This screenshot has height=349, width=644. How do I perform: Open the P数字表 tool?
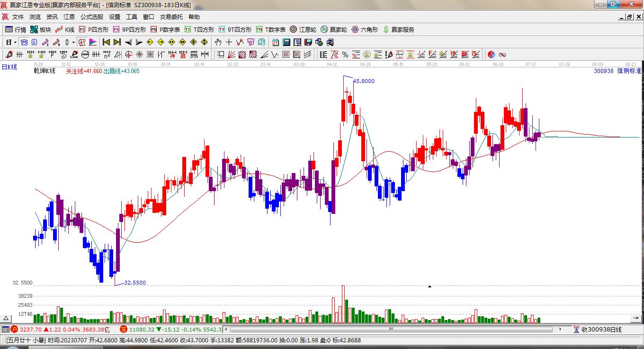click(165, 29)
